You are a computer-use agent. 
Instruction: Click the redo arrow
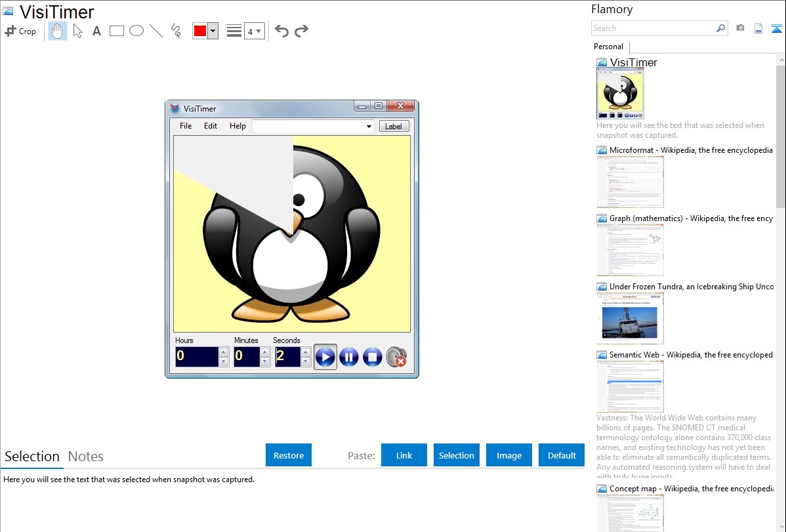tap(301, 31)
